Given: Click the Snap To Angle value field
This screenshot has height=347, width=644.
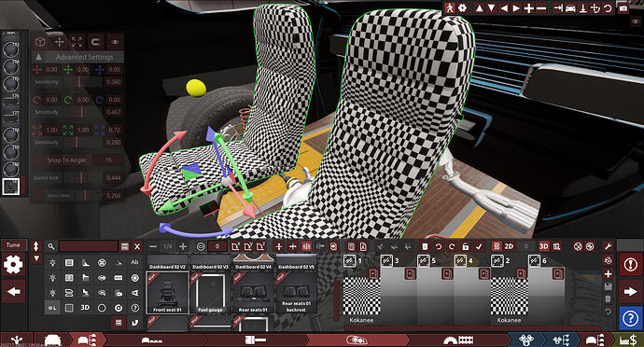Looking at the screenshot, I should click(x=108, y=160).
